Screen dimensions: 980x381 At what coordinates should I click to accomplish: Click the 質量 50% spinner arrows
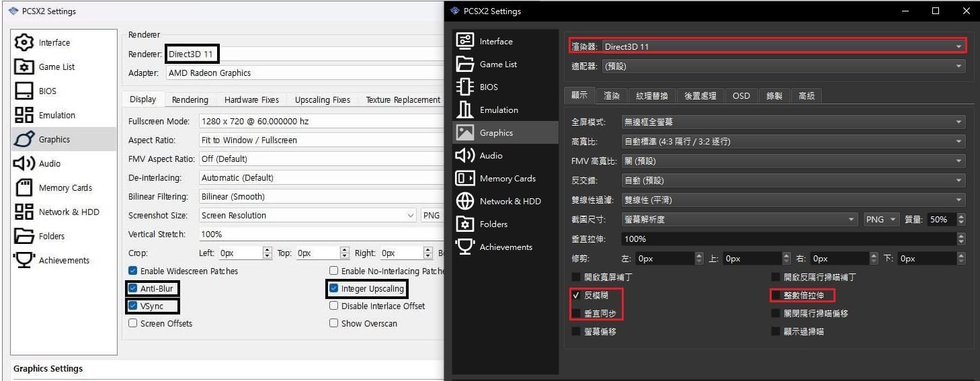(961, 220)
